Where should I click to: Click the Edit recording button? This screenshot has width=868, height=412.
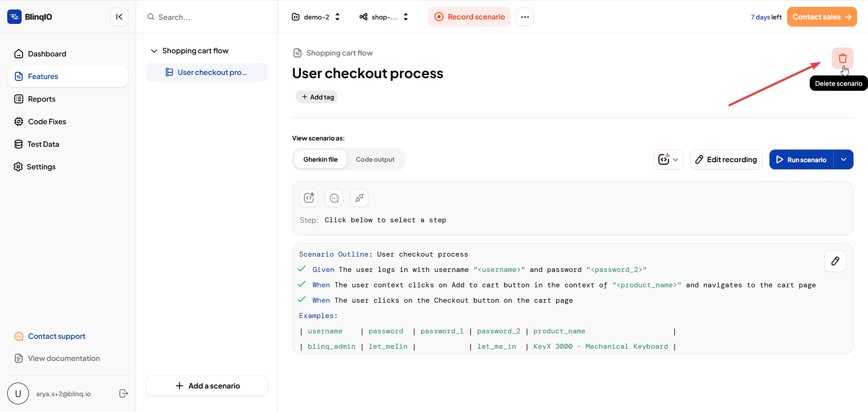[726, 159]
